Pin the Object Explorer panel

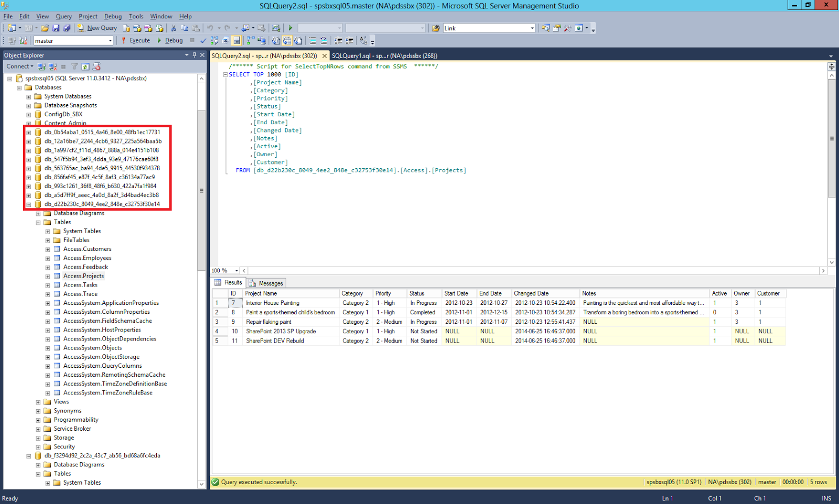(195, 55)
